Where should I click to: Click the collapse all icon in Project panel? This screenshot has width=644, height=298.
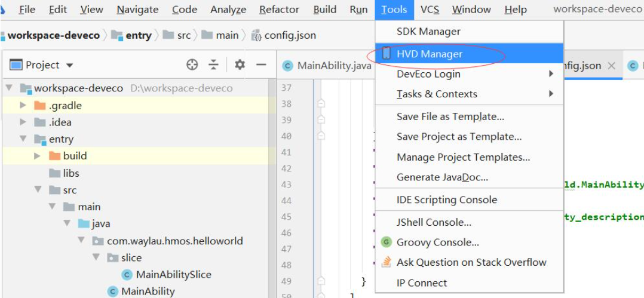click(x=214, y=65)
